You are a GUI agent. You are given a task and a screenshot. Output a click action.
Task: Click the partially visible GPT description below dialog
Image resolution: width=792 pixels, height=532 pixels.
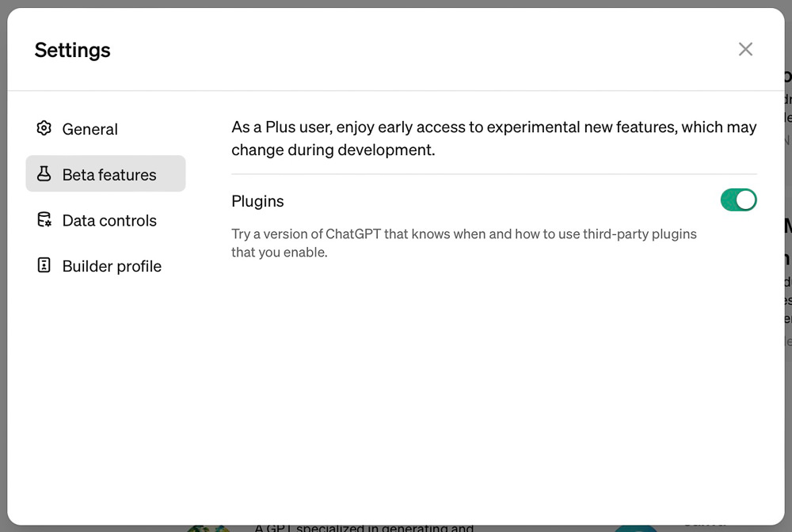tap(364, 528)
